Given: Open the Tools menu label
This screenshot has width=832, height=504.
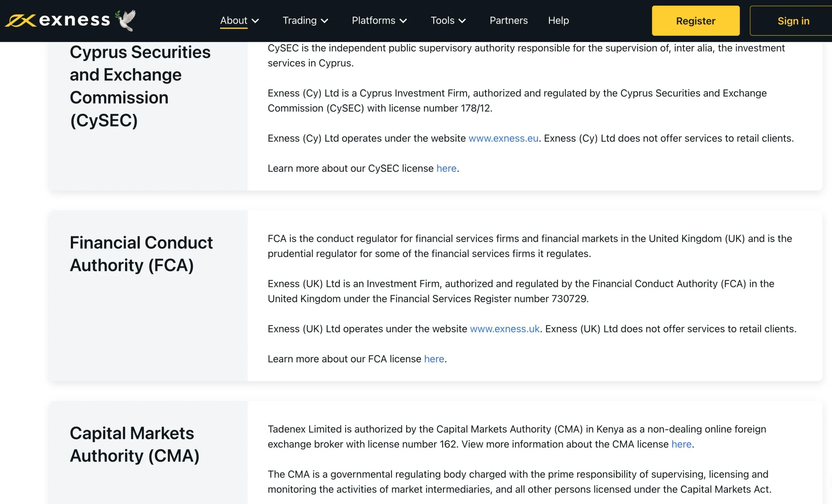Looking at the screenshot, I should click(442, 20).
